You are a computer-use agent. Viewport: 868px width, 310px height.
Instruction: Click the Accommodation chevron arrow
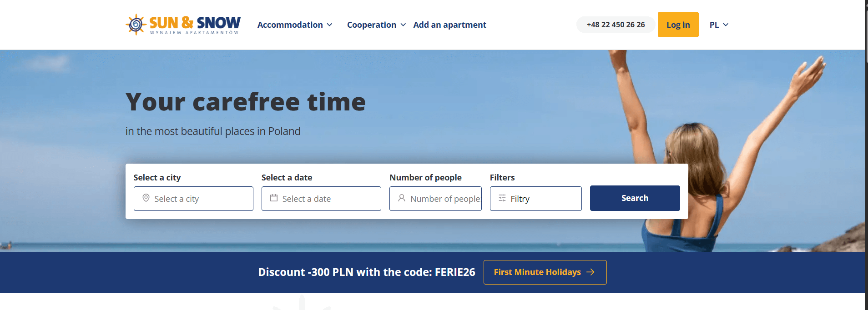[329, 25]
